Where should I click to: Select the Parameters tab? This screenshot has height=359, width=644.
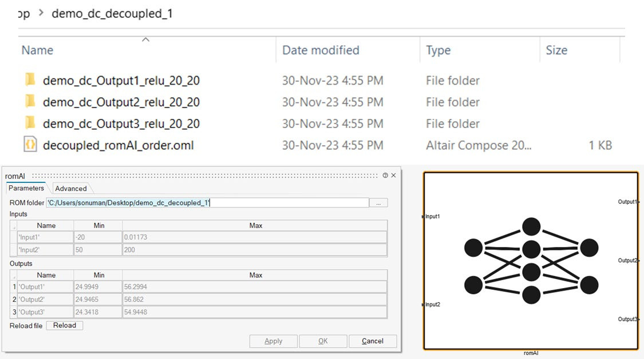26,188
